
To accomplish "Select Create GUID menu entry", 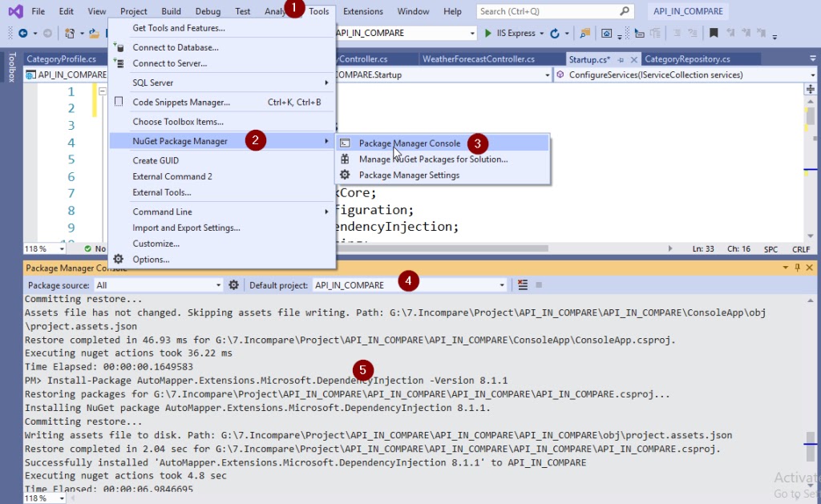I will point(222,160).
